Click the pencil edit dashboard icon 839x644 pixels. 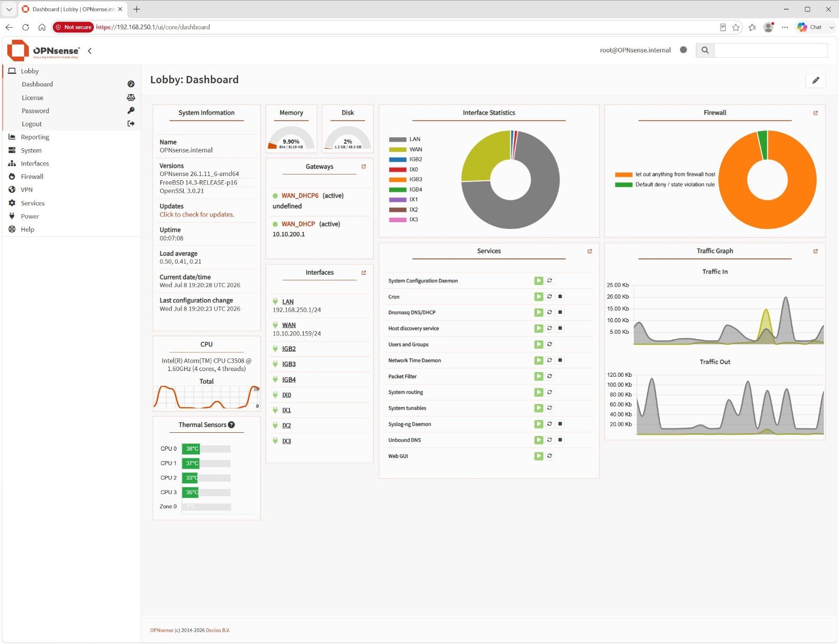point(815,80)
